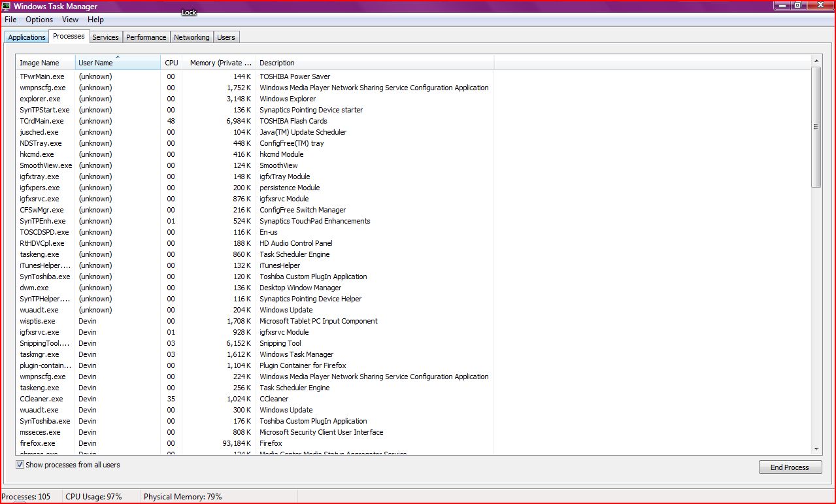Select the igfxtray.exe process
Image resolution: width=836 pixels, height=504 pixels.
pyautogui.click(x=39, y=176)
